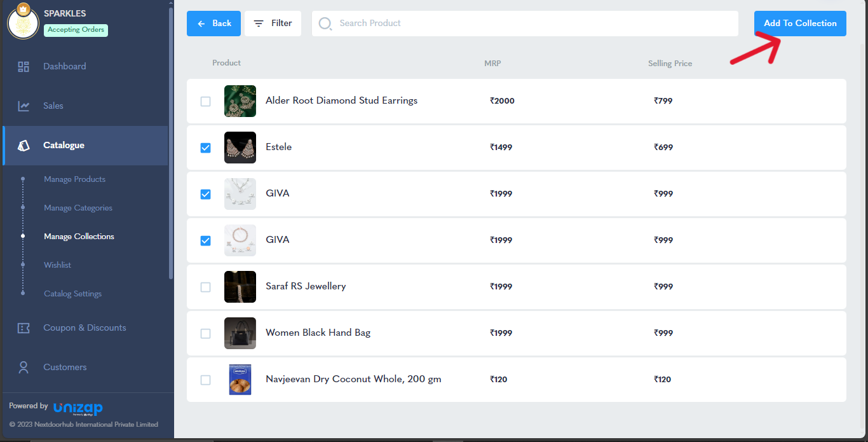Click the Coupon & Discounts ticket icon
This screenshot has width=868, height=442.
click(x=24, y=328)
